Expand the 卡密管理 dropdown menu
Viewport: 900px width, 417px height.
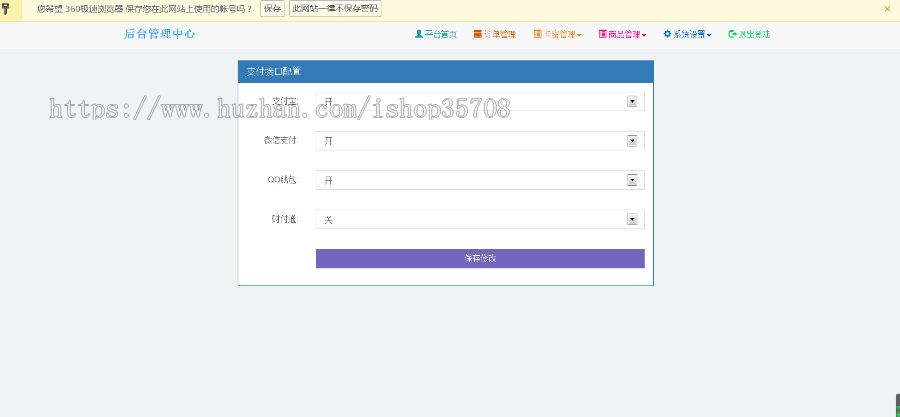pos(557,34)
